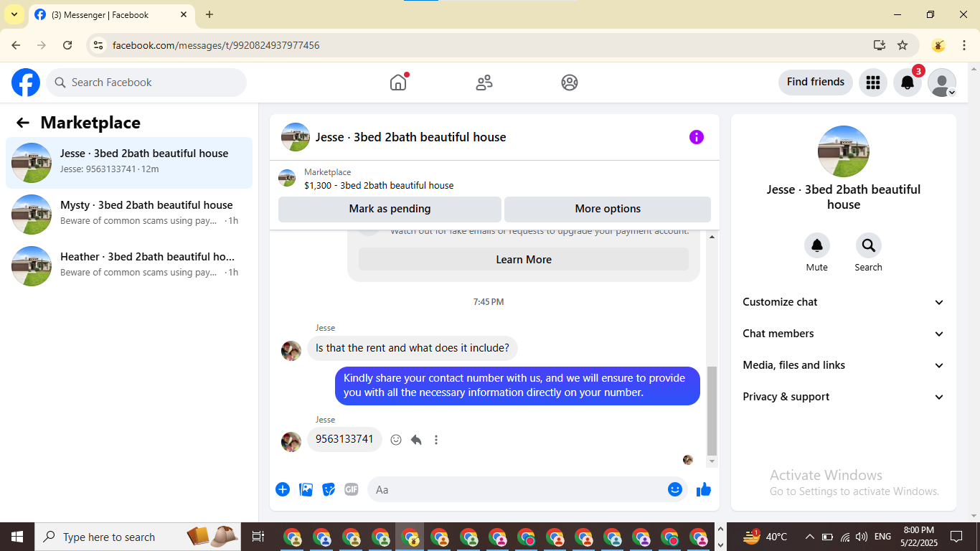Send a thumbs-up like

click(704, 489)
